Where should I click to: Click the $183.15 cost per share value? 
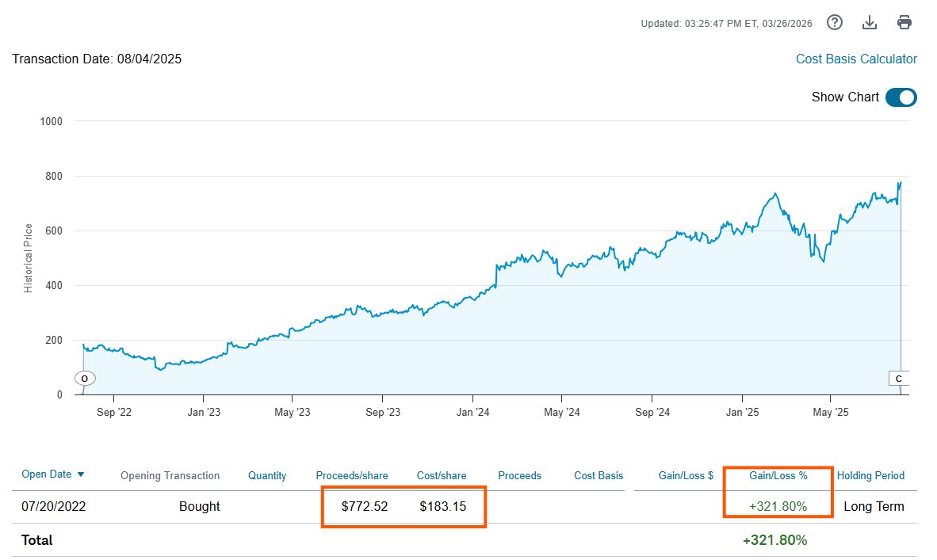pos(443,506)
